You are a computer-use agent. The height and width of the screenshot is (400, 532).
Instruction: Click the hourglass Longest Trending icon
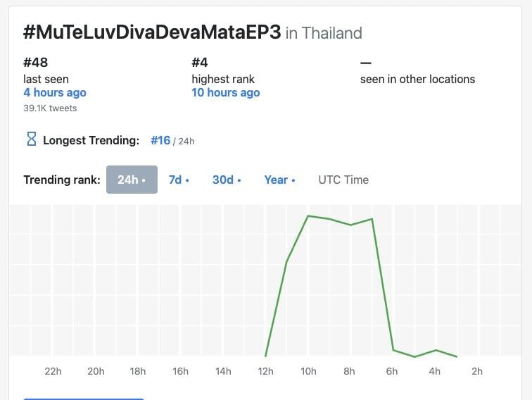pos(31,139)
